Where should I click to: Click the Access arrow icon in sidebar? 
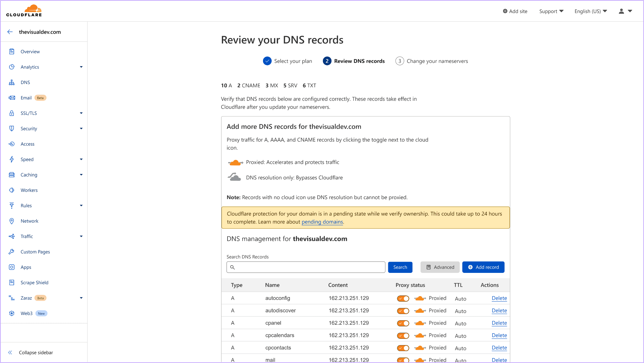[12, 144]
